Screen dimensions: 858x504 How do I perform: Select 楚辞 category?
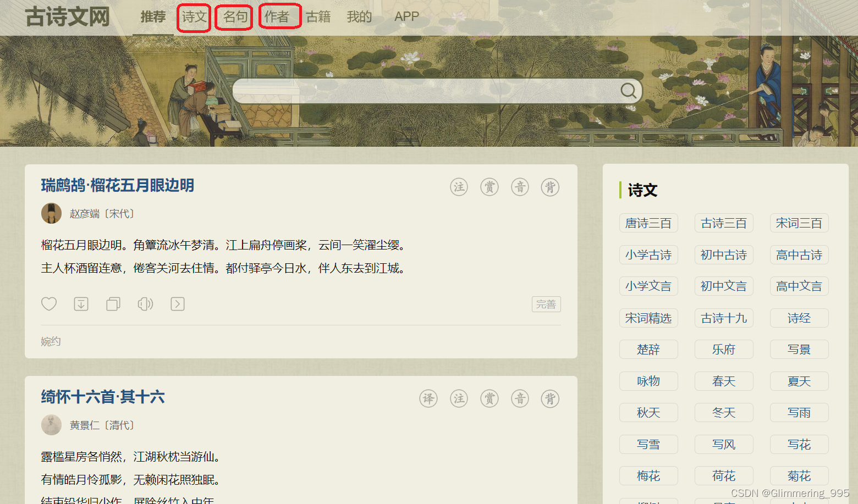648,350
